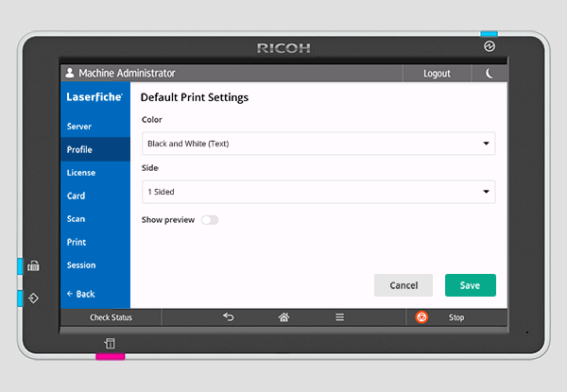This screenshot has height=392, width=567.
Task: Open the Session sidebar item
Action: (x=95, y=265)
